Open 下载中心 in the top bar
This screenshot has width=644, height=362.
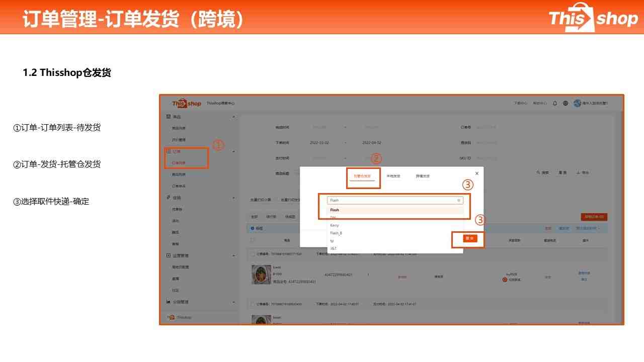(520, 103)
